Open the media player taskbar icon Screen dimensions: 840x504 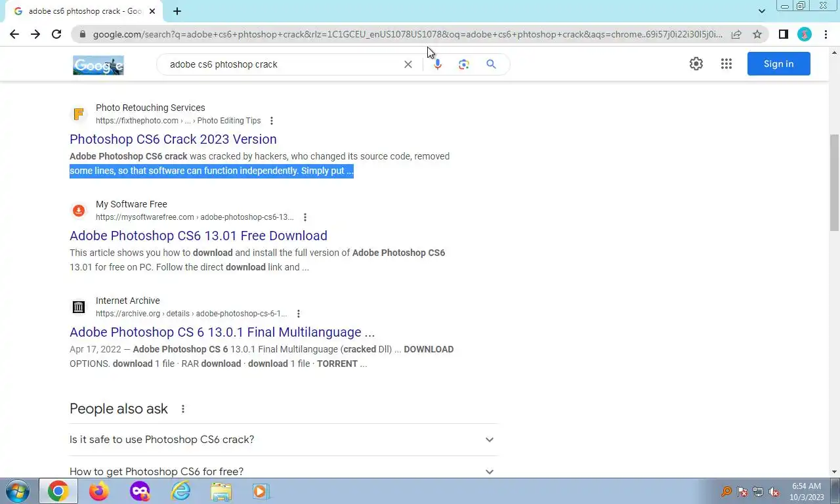pos(261,492)
